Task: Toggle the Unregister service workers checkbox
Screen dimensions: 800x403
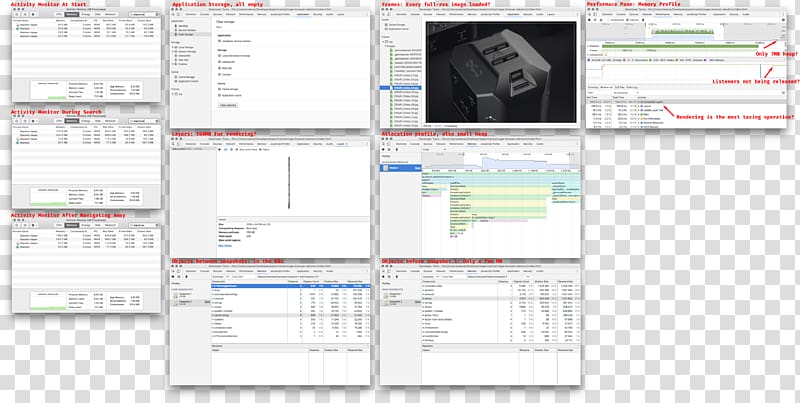Action: click(x=219, y=43)
